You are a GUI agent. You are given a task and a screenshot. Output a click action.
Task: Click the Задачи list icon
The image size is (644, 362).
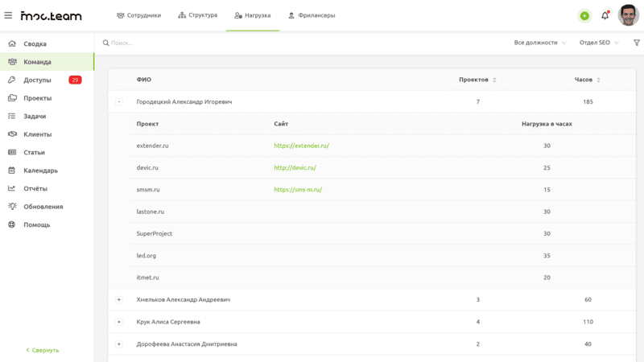(12, 116)
